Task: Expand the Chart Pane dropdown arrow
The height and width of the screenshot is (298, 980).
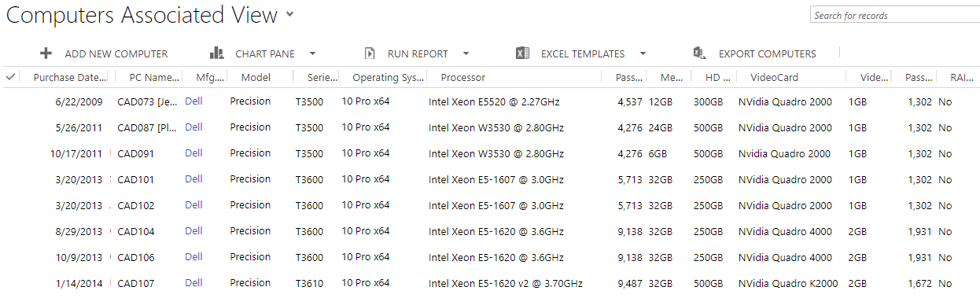Action: point(312,54)
